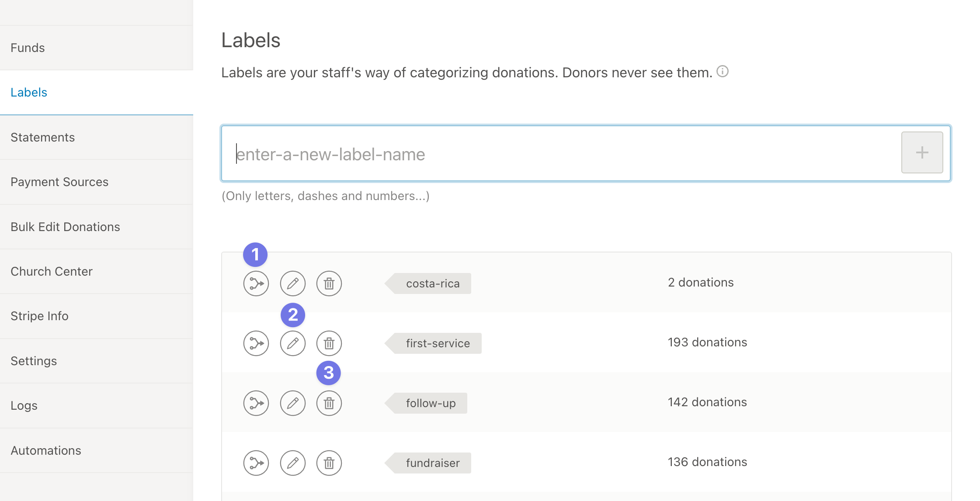Click the '193 donations' count
The width and height of the screenshot is (980, 501).
[707, 342]
